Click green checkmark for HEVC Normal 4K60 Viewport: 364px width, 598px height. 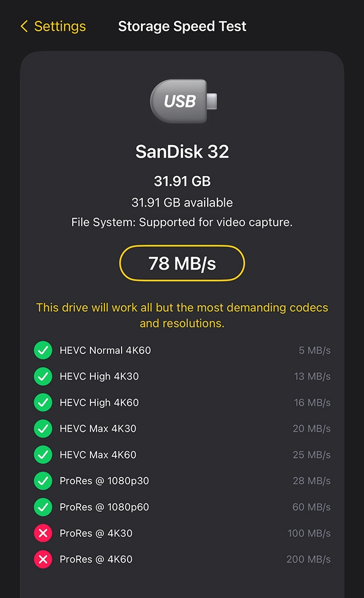[43, 350]
